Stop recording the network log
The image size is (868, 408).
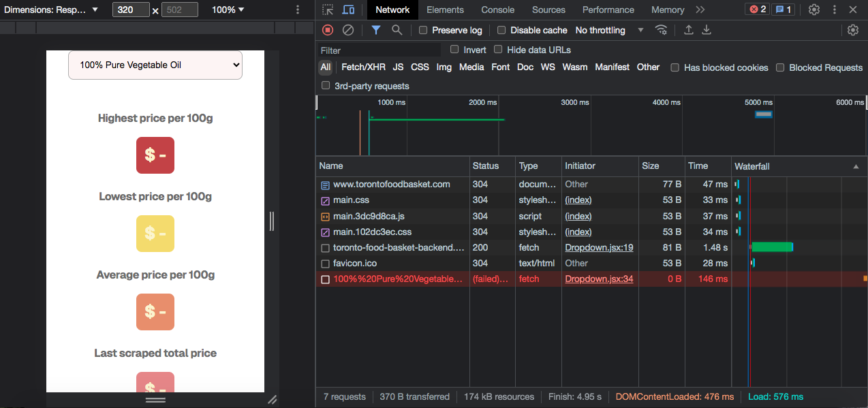(x=328, y=30)
